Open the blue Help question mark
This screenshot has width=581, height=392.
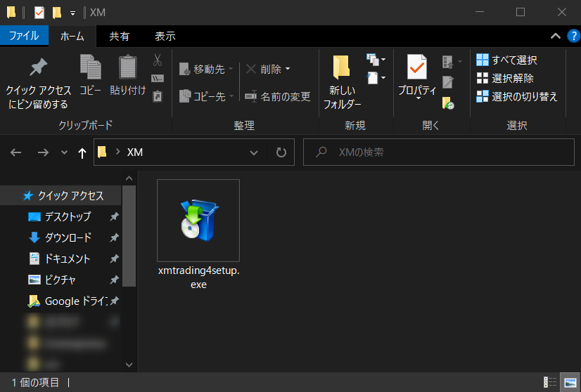[573, 37]
